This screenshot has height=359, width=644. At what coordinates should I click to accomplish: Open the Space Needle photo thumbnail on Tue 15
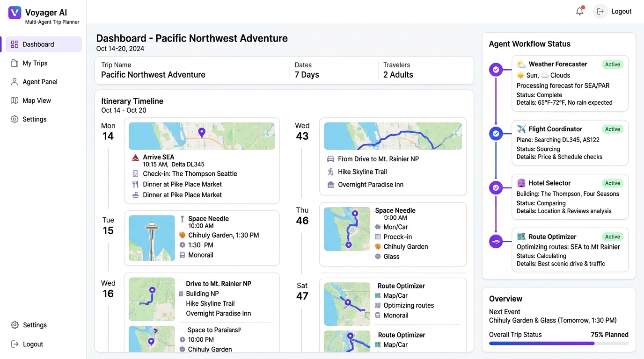pyautogui.click(x=152, y=238)
